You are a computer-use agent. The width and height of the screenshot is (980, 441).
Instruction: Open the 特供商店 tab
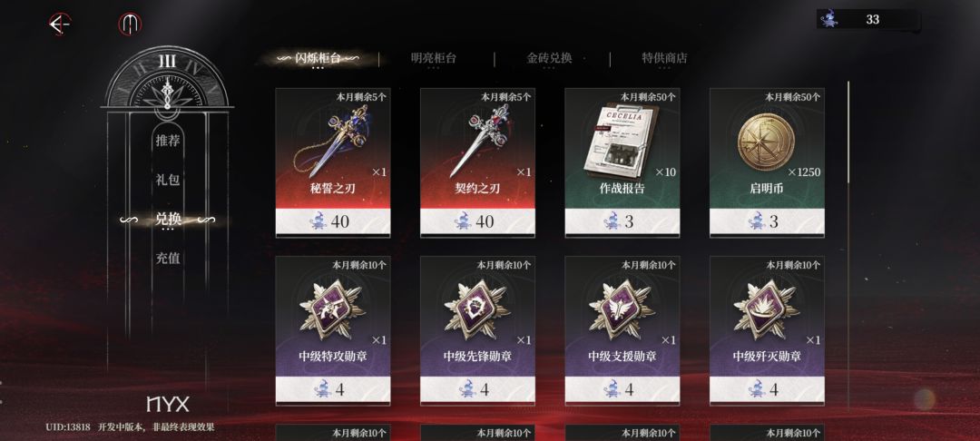point(664,59)
